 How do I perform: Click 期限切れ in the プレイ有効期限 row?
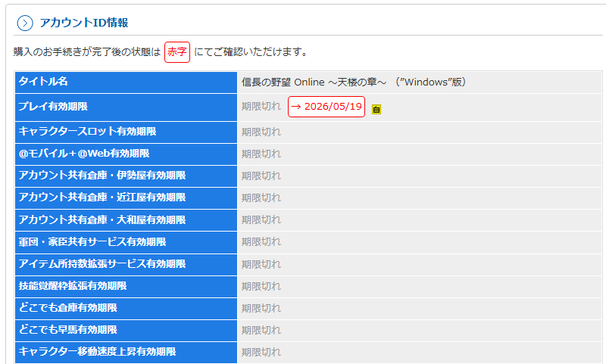point(261,107)
